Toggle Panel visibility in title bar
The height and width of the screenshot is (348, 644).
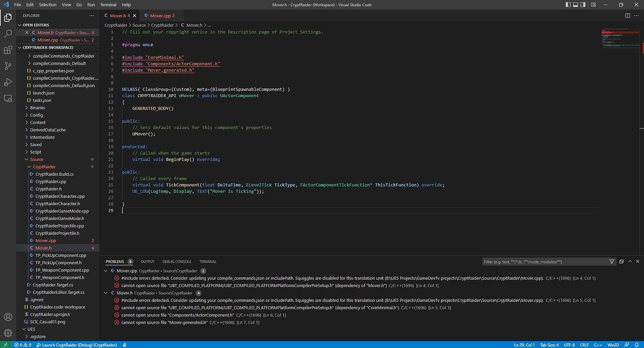575,5
